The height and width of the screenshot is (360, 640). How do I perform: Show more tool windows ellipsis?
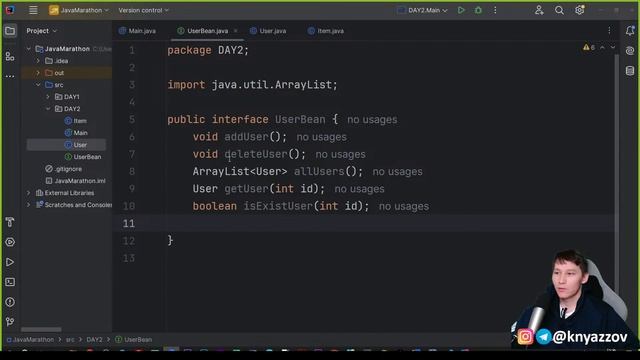(10, 76)
